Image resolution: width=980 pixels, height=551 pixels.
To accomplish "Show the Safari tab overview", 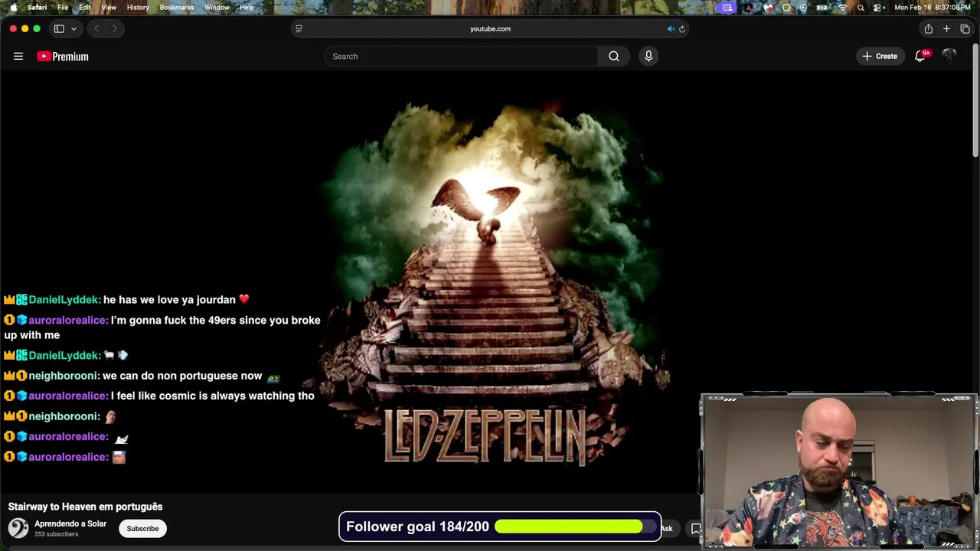I will 965,28.
